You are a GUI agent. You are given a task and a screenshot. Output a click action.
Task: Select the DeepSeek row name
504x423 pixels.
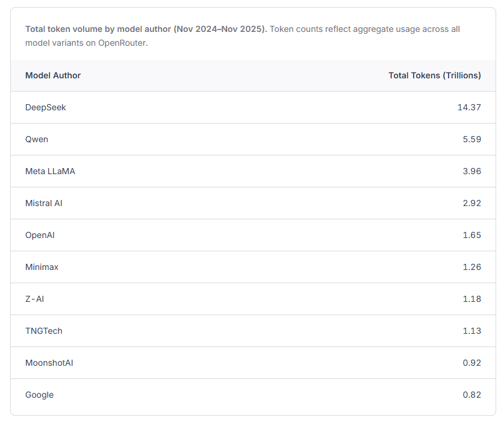[x=46, y=107]
